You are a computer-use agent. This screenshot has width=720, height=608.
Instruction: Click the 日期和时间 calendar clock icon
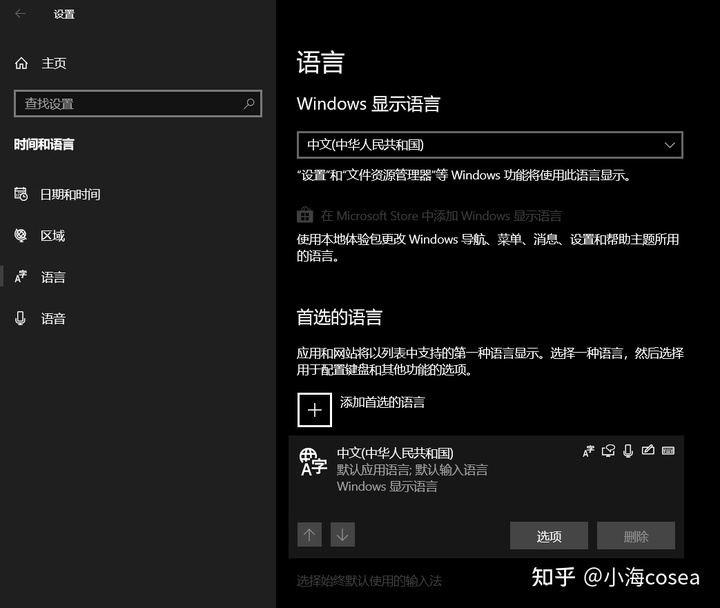click(21, 194)
